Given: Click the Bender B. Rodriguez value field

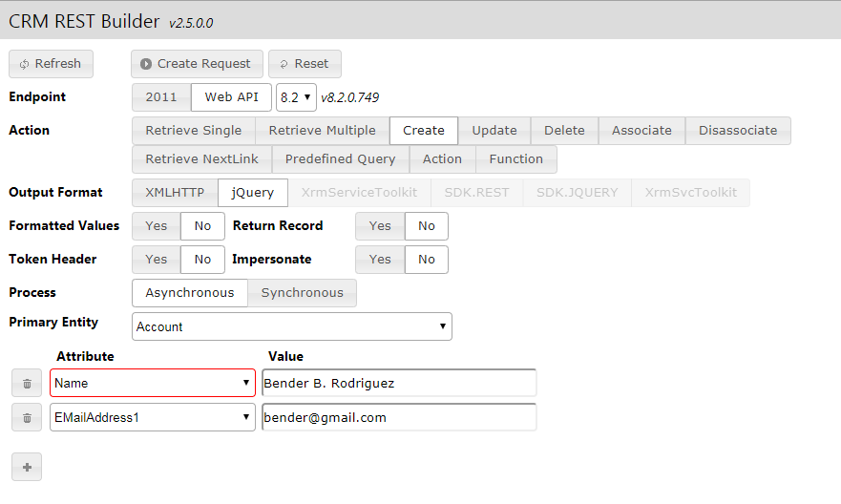Looking at the screenshot, I should 399,383.
